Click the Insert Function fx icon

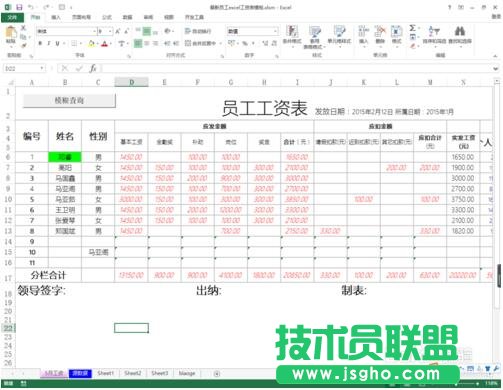pos(93,68)
